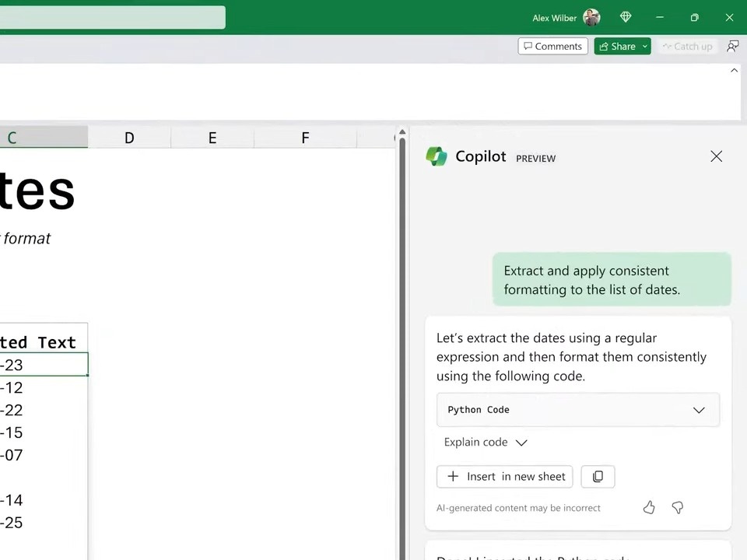Select the cell ending in -14
The height and width of the screenshot is (560, 747).
(x=44, y=499)
